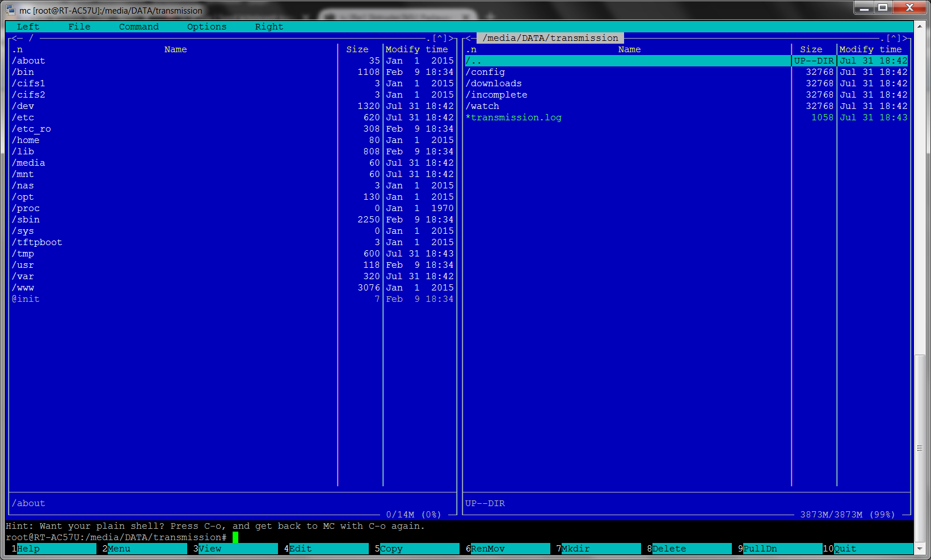Click the 5 Copy function key
Screen dimensions: 931x560
click(417, 549)
